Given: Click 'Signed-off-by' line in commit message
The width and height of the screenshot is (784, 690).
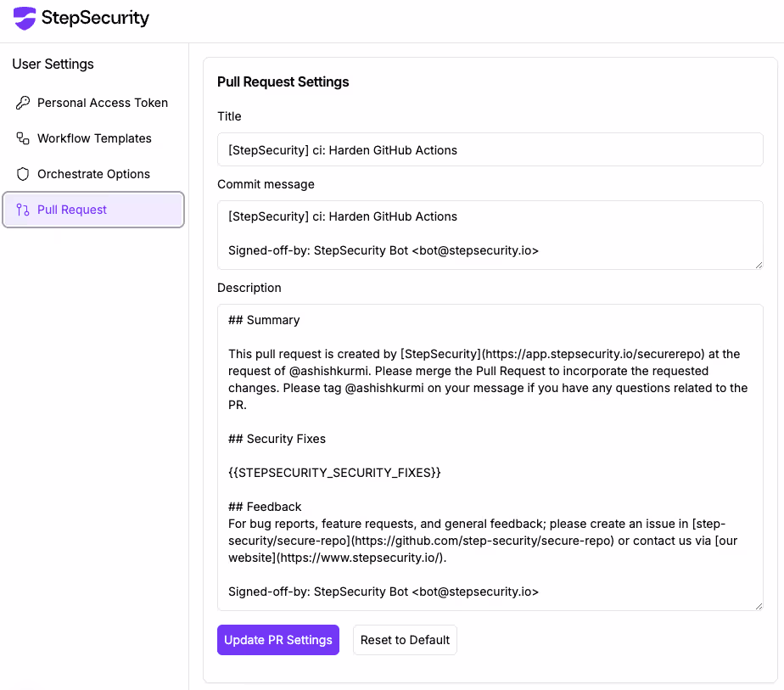Looking at the screenshot, I should click(x=384, y=250).
